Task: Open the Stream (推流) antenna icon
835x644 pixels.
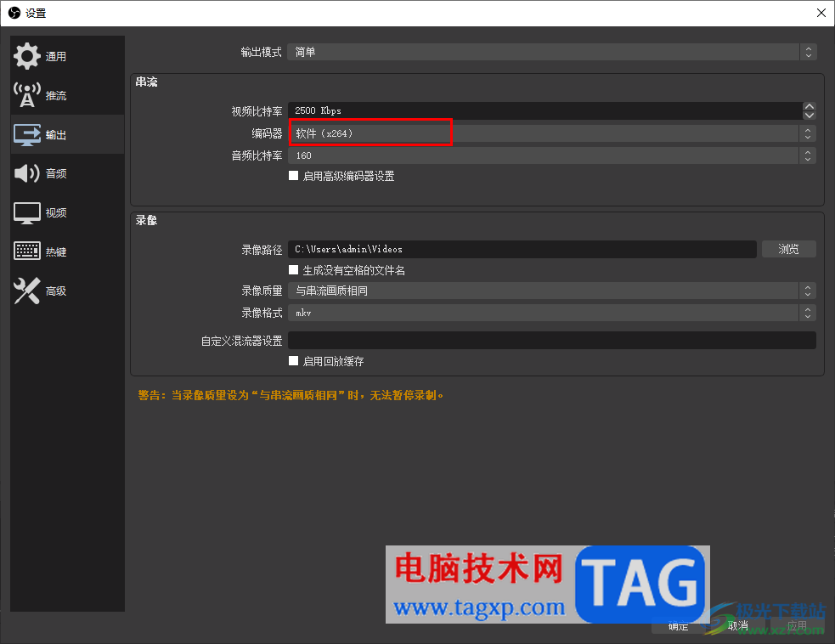Action: [x=26, y=95]
